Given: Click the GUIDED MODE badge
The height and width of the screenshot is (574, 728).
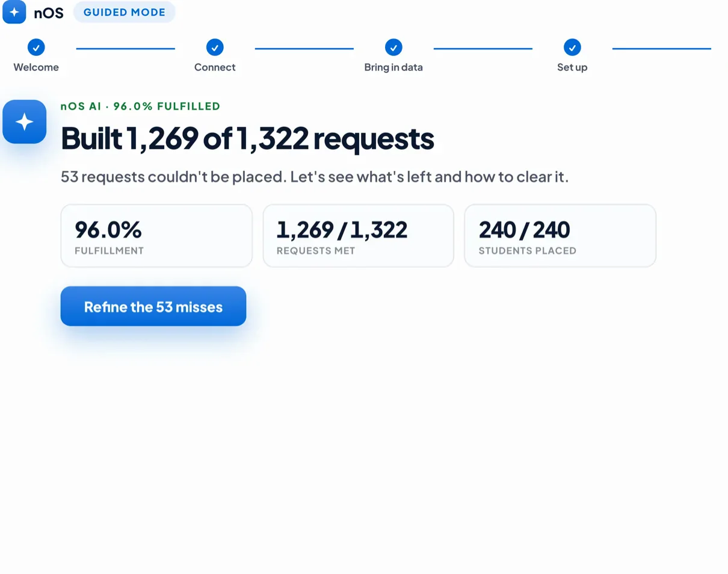Looking at the screenshot, I should coord(125,12).
